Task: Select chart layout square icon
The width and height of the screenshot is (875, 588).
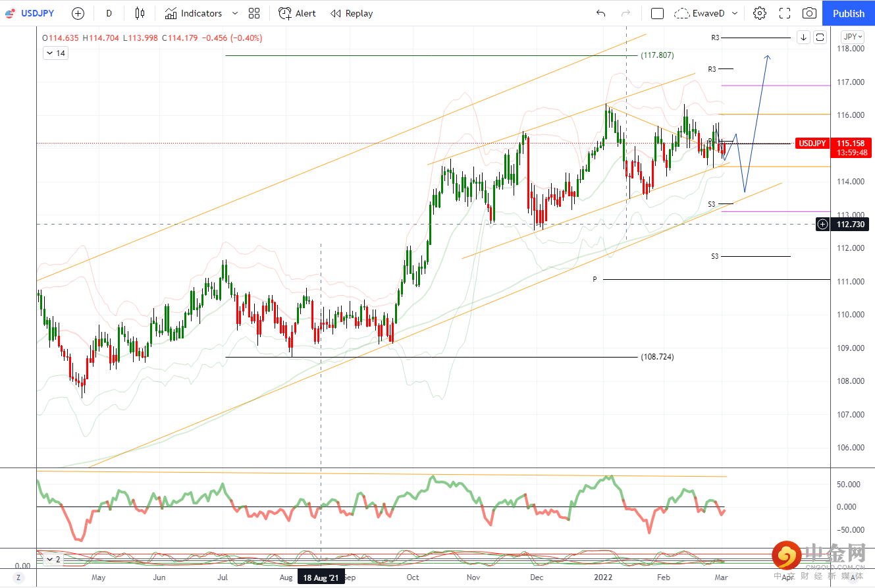Action: coord(657,13)
